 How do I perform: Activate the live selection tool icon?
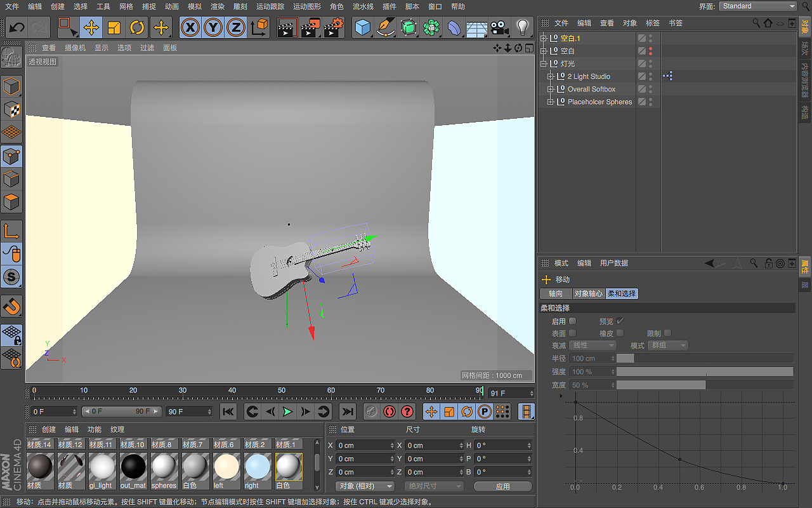click(x=67, y=27)
